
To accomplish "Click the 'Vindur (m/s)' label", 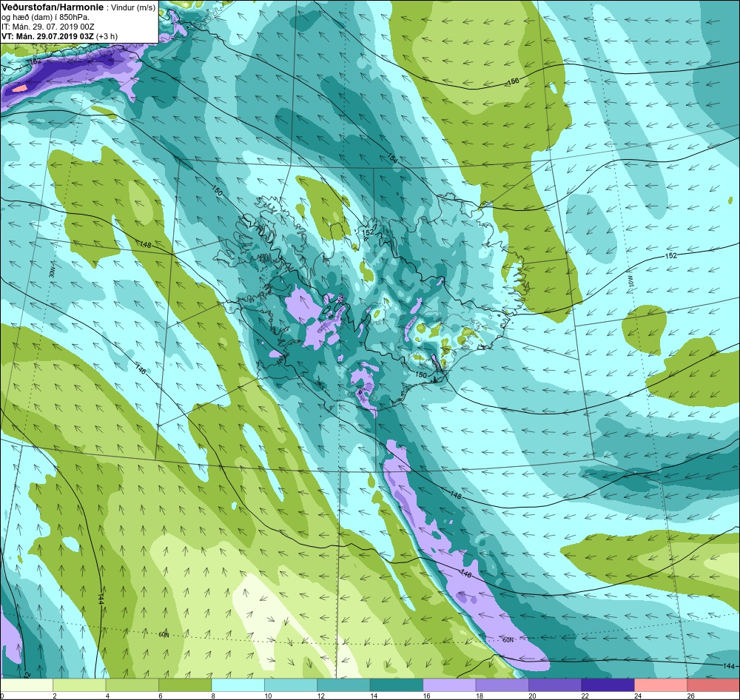I will coord(132,8).
